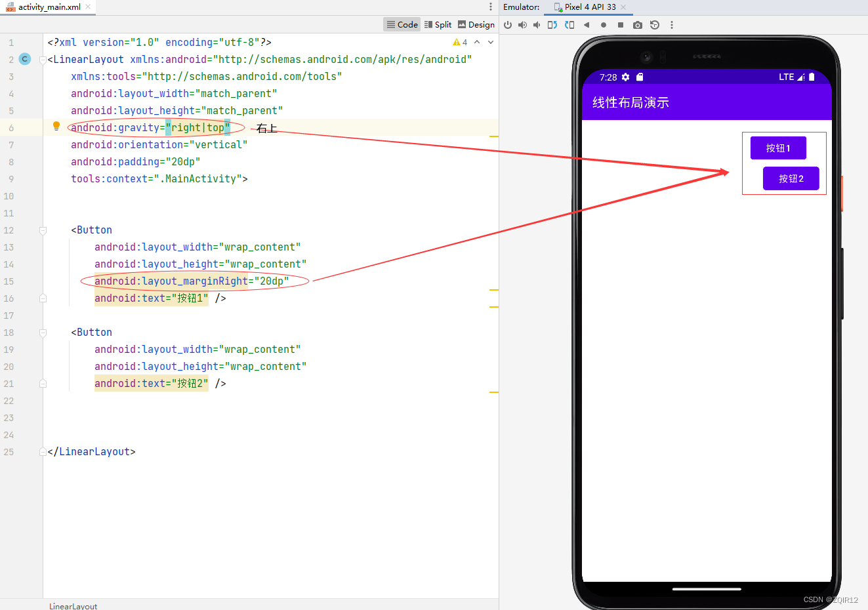Click the related class gutter icon on line 2
Viewport: 868px width, 610px height.
click(x=25, y=59)
